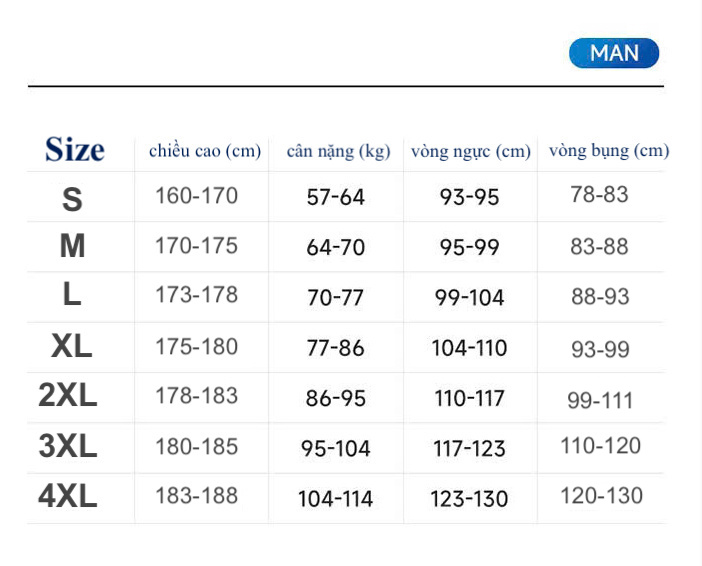Choose the XL size row label
This screenshot has height=566, width=702.
click(x=72, y=346)
